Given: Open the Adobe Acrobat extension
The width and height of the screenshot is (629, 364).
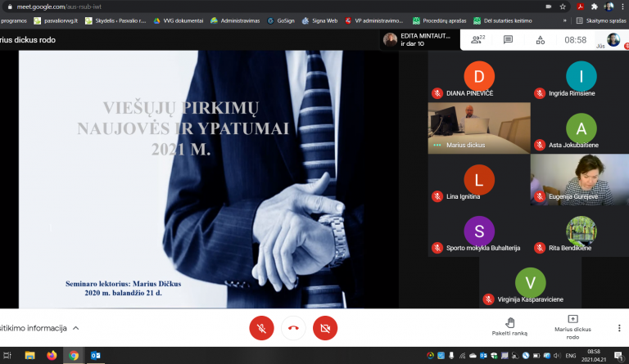Looking at the screenshot, I should [580, 7].
